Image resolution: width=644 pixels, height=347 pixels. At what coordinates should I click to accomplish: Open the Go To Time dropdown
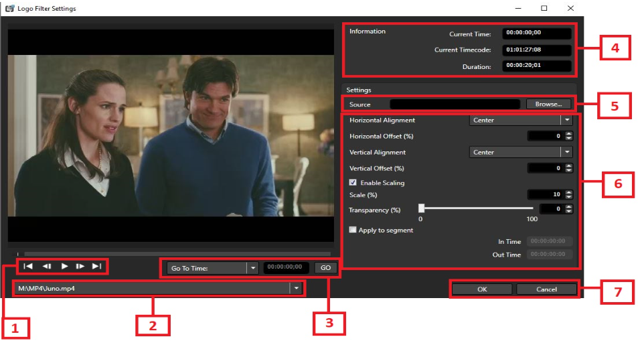[x=253, y=268]
